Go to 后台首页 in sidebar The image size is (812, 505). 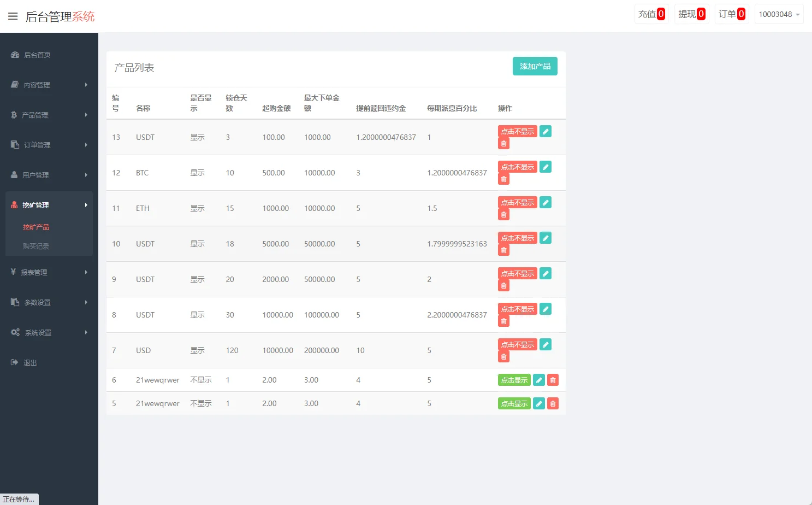[37, 55]
